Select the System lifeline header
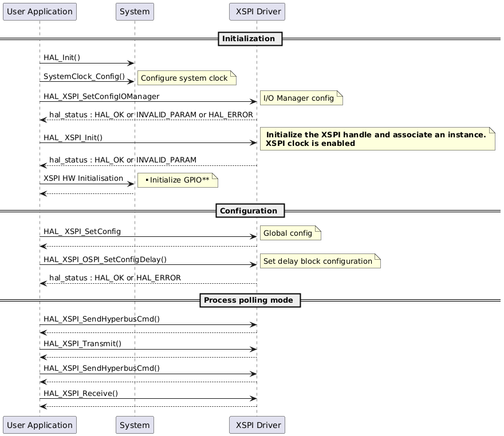The width and height of the screenshot is (504, 436). tap(134, 11)
